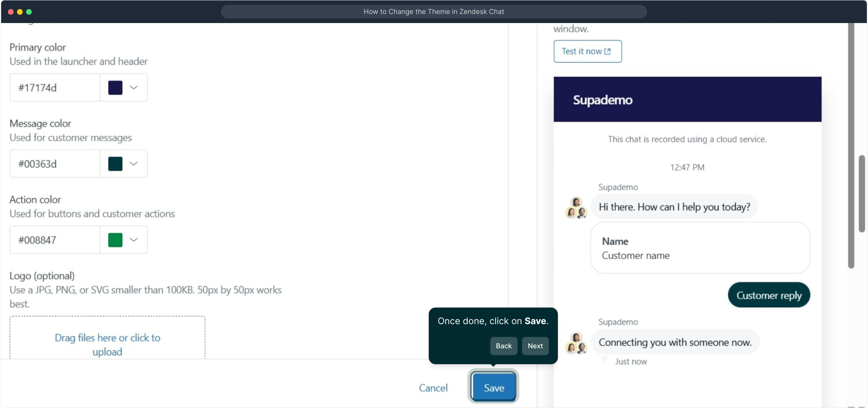Click the Primary color hex input field
Viewport: 868px width, 408px height.
pos(55,88)
